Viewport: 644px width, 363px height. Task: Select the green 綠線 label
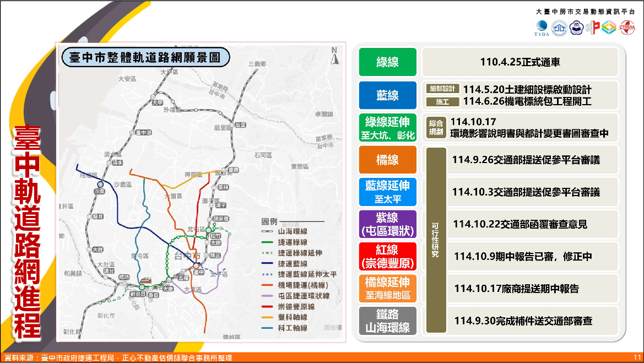[387, 62]
